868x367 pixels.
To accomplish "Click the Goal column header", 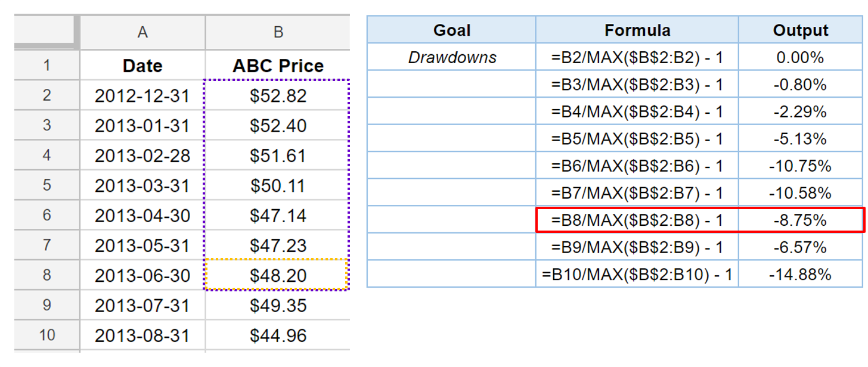I will pyautogui.click(x=452, y=30).
